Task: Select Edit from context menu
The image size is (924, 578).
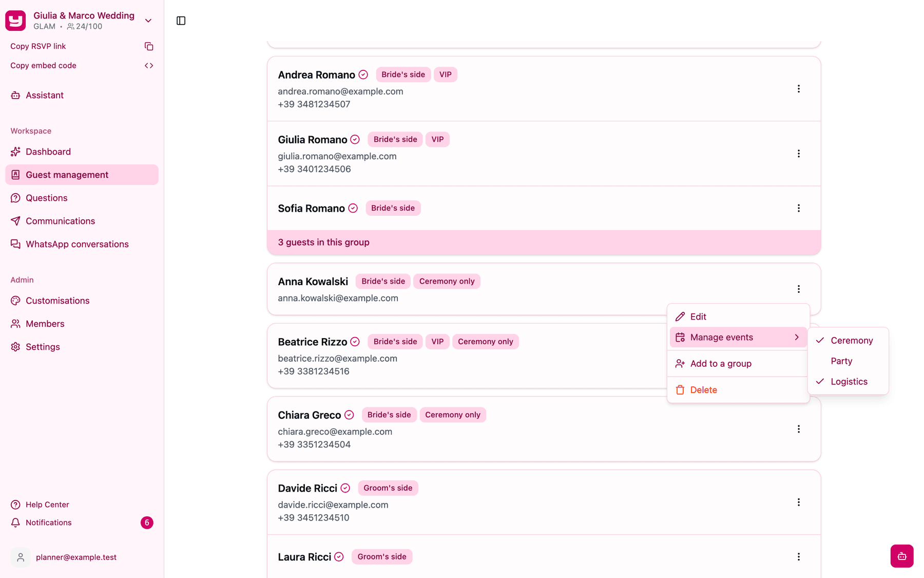Action: click(738, 317)
